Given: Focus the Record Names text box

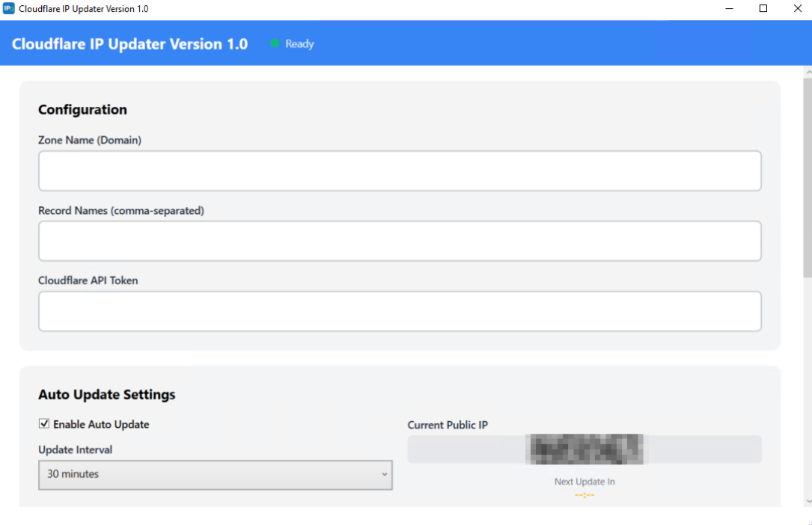Looking at the screenshot, I should coord(400,241).
